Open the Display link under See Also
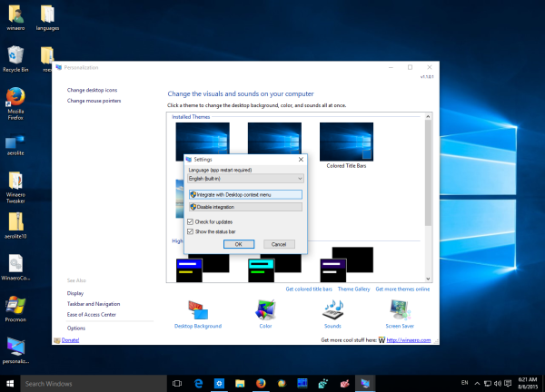545x392 pixels. (75, 293)
